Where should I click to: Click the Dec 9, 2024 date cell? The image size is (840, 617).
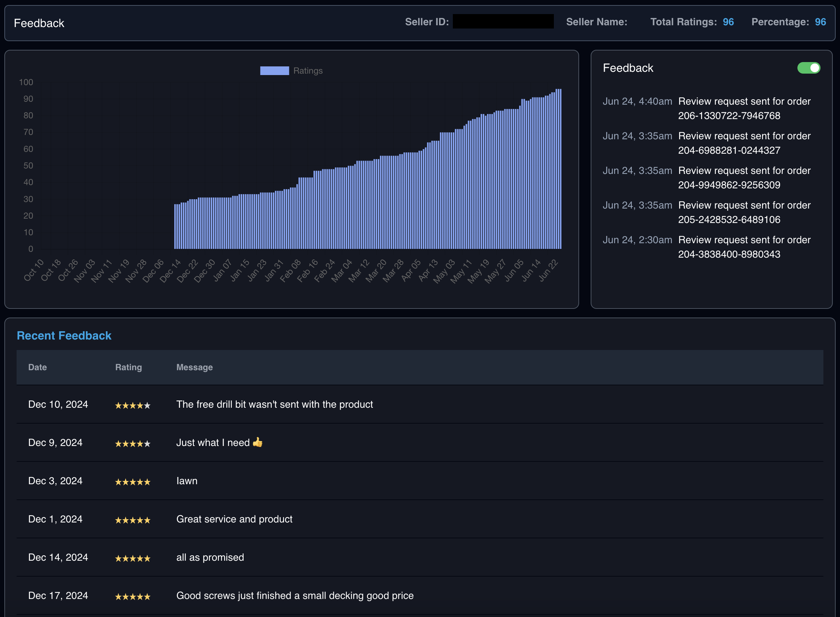tap(55, 443)
